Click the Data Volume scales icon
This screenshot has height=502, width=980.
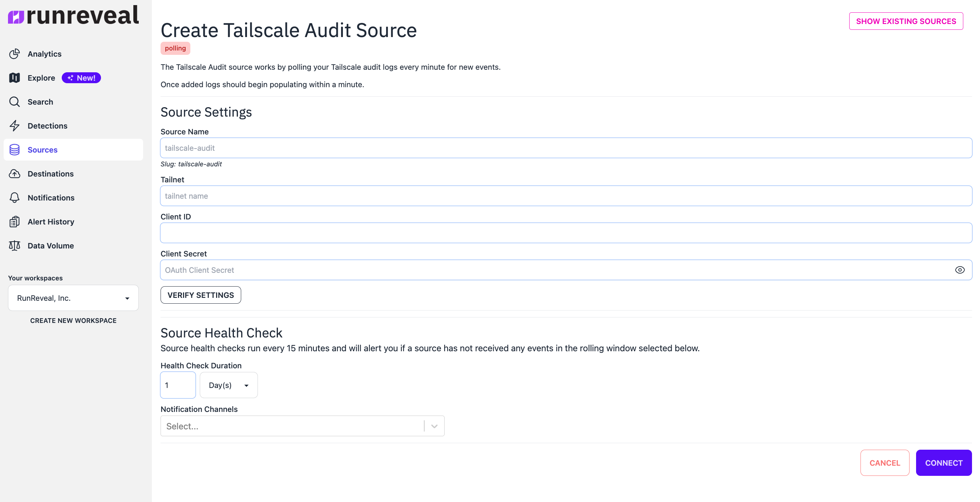pos(15,245)
